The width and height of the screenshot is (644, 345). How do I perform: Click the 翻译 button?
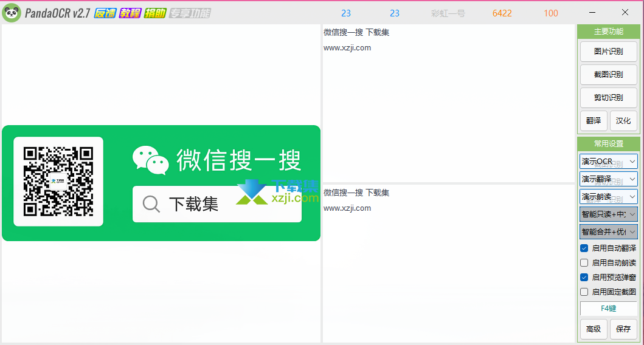pos(594,121)
